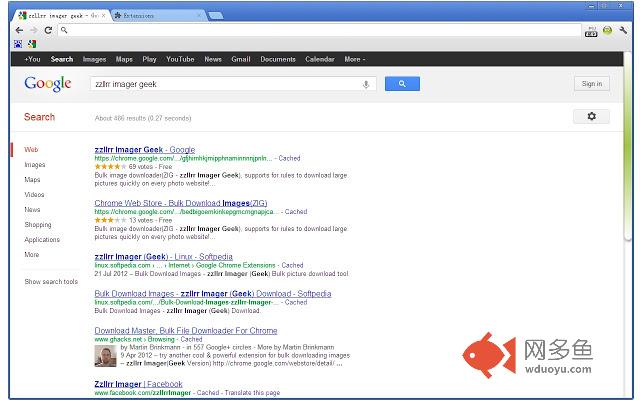Click Cached link for ghacks.net result
Viewport: 640px width, 400px height.
[x=191, y=340]
